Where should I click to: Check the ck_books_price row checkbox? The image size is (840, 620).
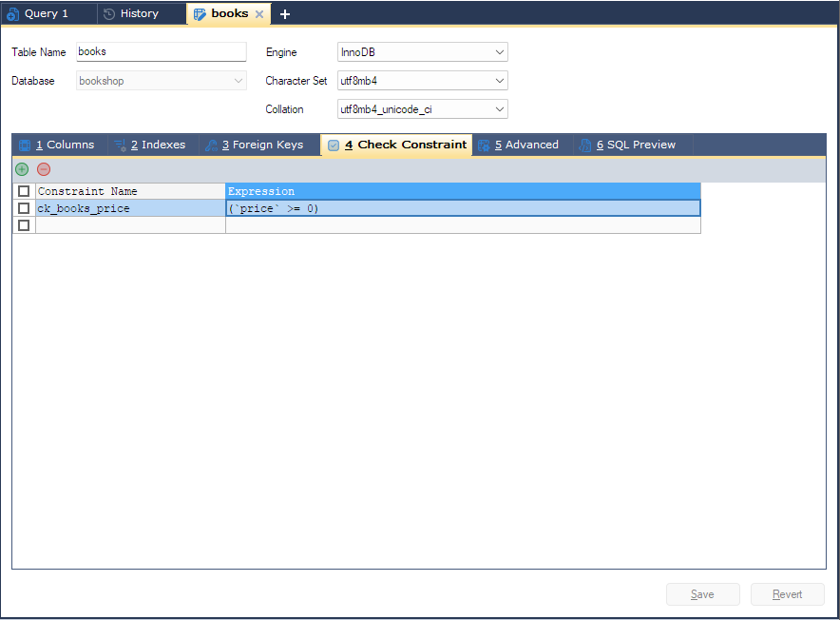coord(24,208)
